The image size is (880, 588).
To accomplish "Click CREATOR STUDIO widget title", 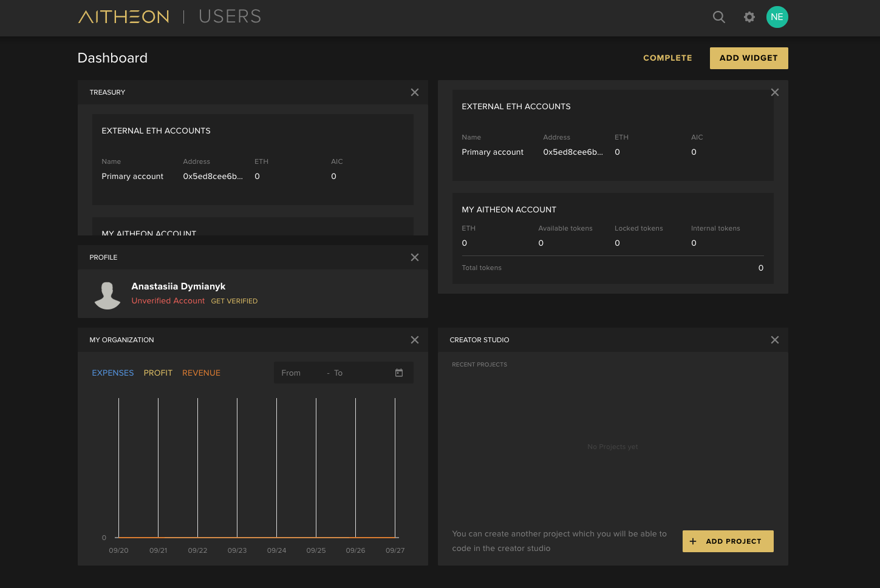I will click(479, 340).
